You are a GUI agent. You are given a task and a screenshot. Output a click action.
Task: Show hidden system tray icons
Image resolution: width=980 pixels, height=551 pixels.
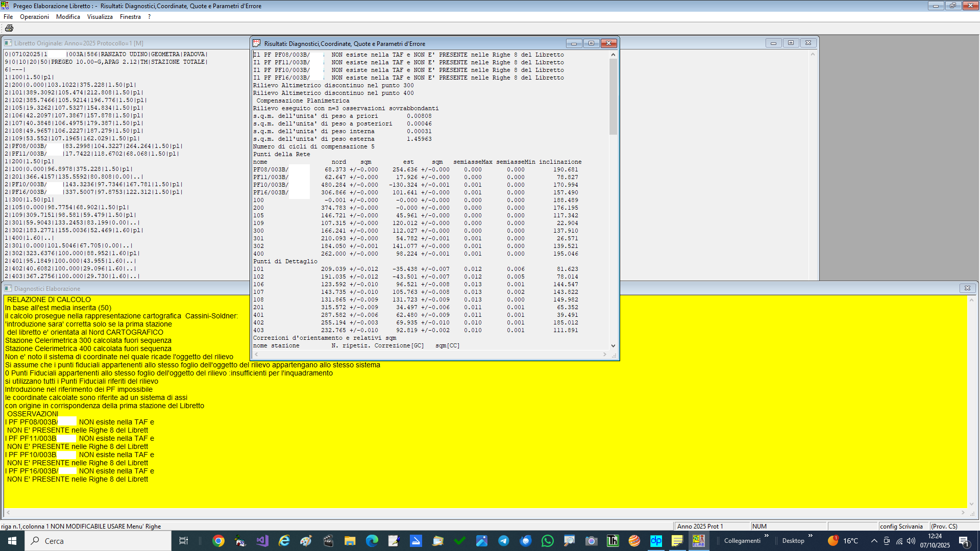(874, 541)
